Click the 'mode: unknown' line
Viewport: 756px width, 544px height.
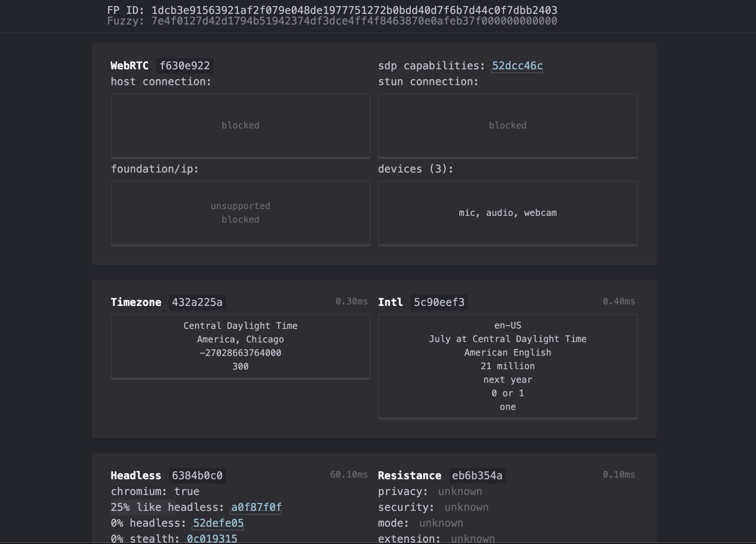coord(421,523)
